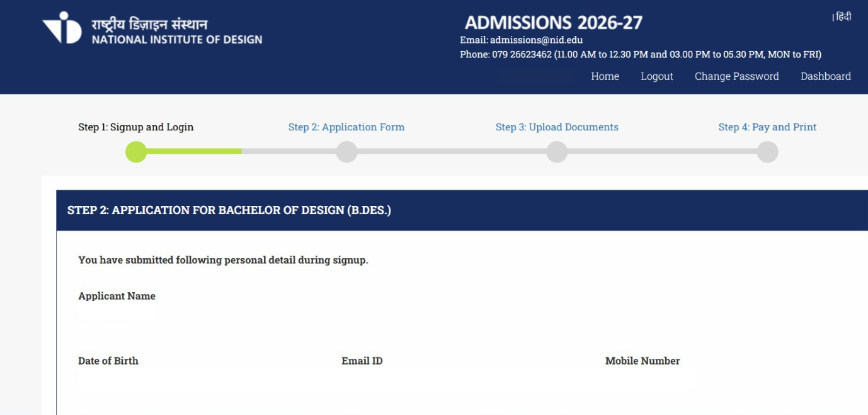Click the grey Step 2 progress circle
Viewport: 868px width, 415px height.
(x=346, y=152)
